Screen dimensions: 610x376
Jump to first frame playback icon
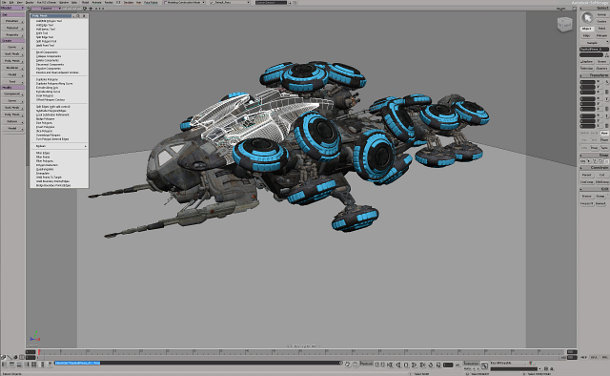pos(390,365)
